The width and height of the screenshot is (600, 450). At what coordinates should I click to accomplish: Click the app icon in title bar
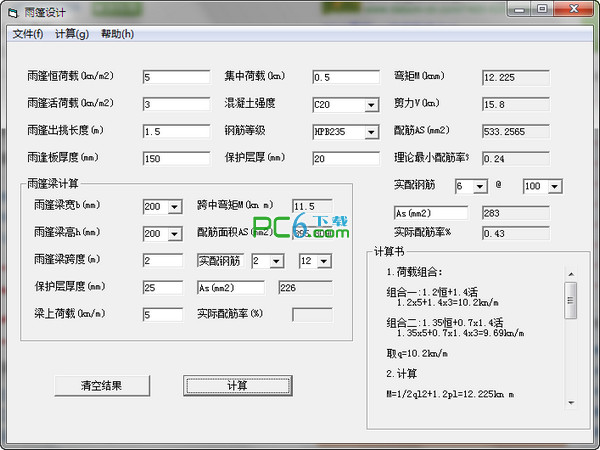coord(13,13)
